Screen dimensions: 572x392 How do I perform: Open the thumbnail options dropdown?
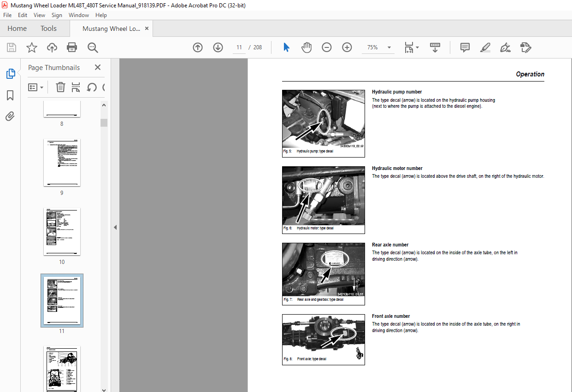(x=36, y=87)
